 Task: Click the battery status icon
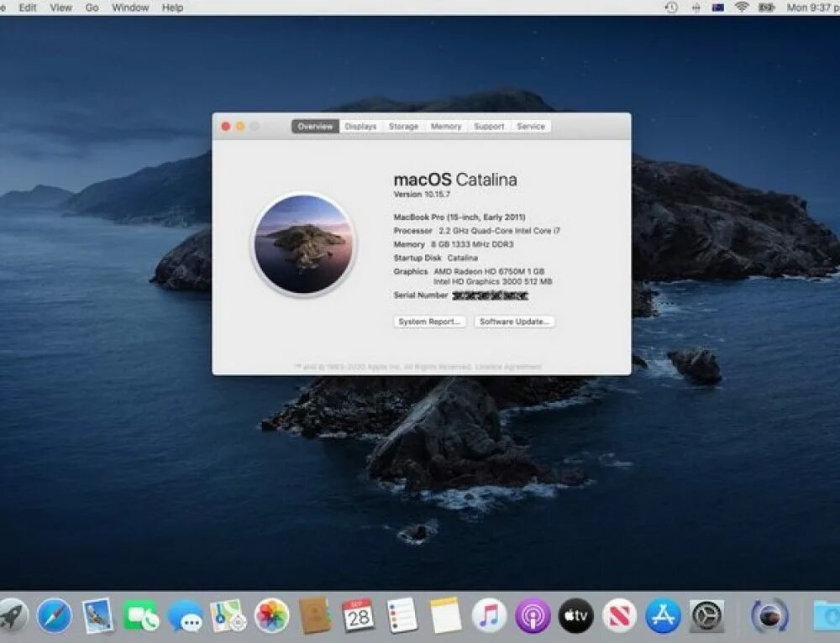tap(767, 8)
